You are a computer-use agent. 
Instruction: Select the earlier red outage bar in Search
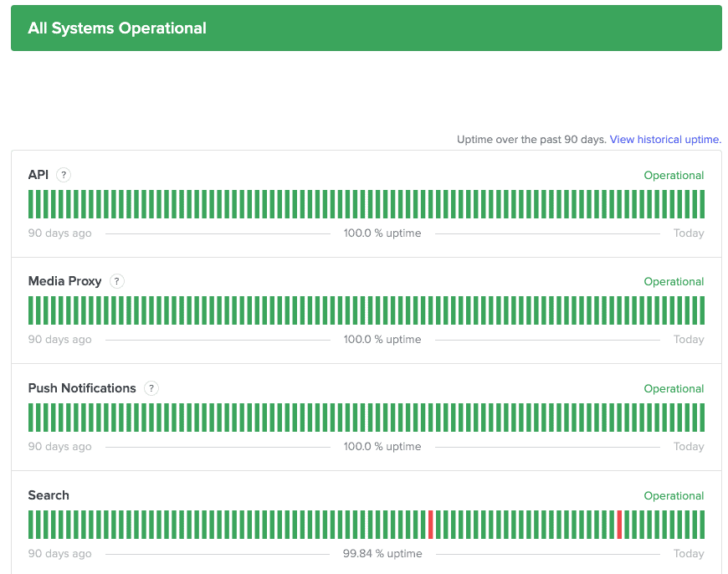point(430,525)
